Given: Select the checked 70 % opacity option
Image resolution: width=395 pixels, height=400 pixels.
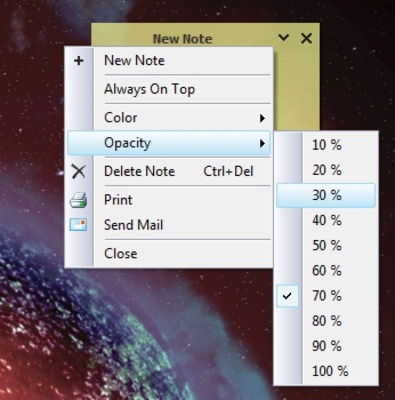Looking at the screenshot, I should [326, 296].
